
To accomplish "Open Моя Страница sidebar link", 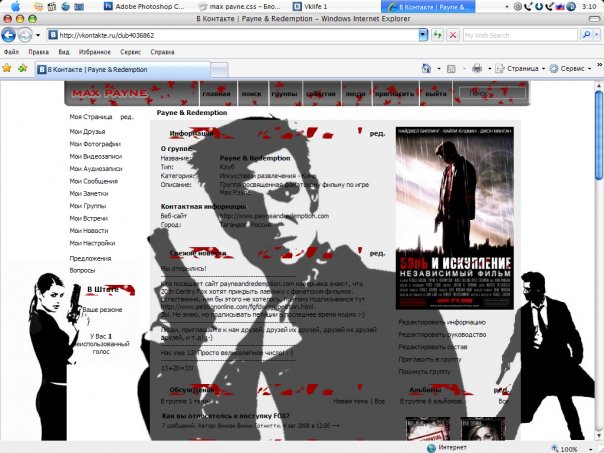I will (x=91, y=117).
